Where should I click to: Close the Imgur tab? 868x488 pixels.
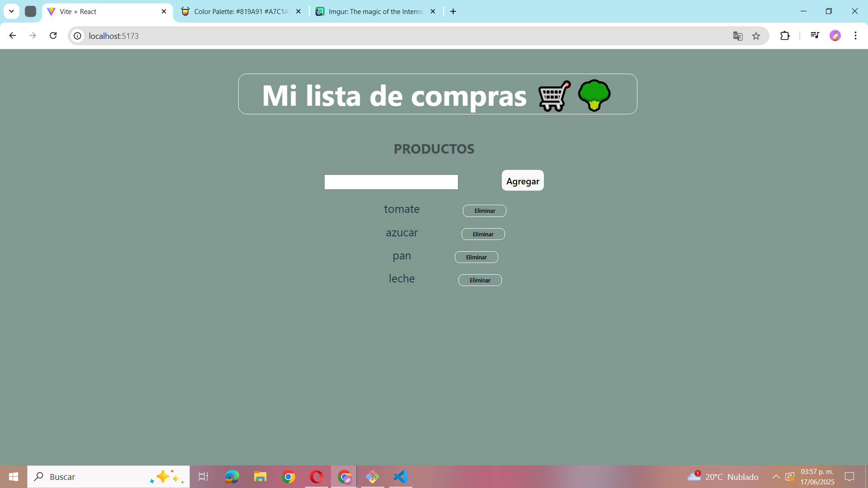coord(433,11)
